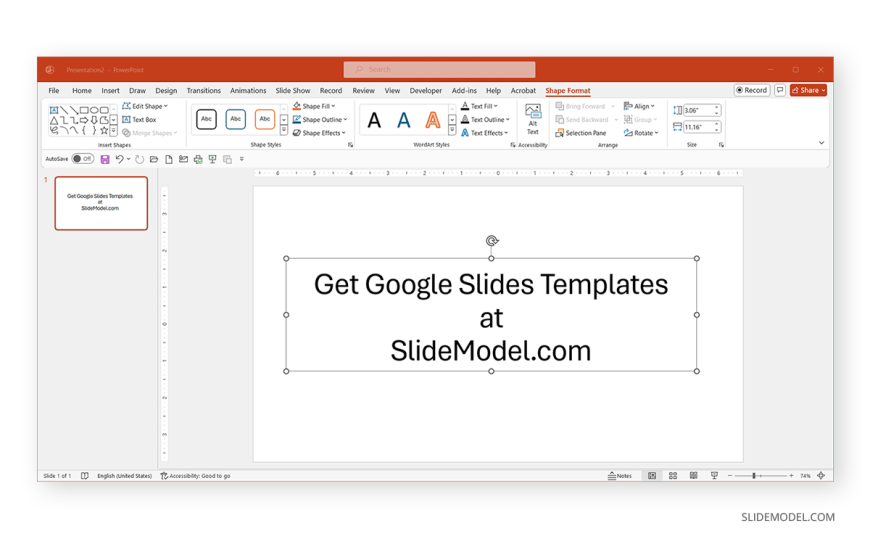Select slide 1 thumbnail

[101, 203]
